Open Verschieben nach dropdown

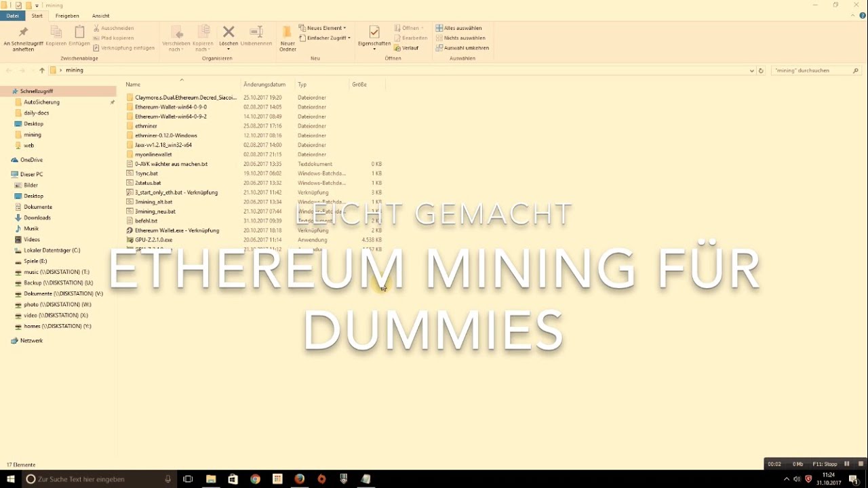(x=176, y=39)
